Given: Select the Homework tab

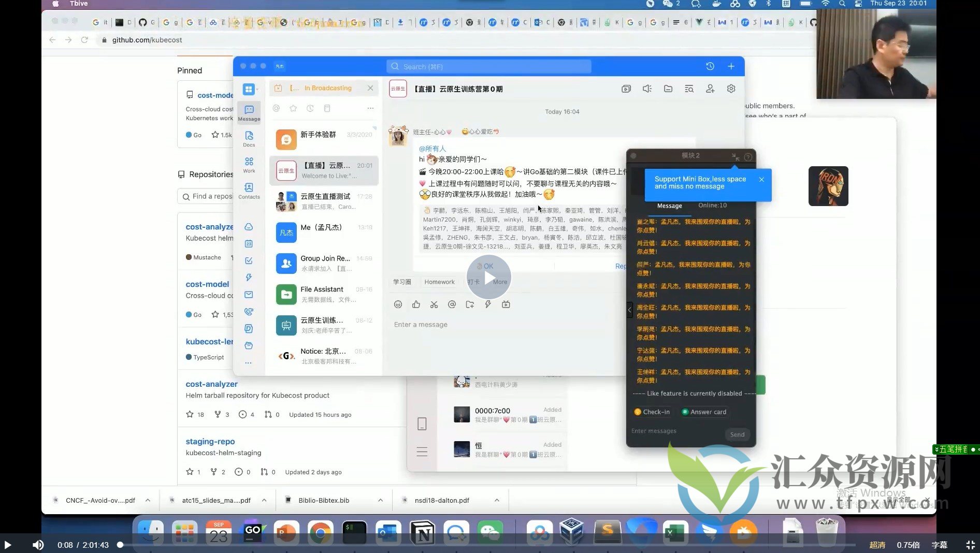Looking at the screenshot, I should (439, 282).
